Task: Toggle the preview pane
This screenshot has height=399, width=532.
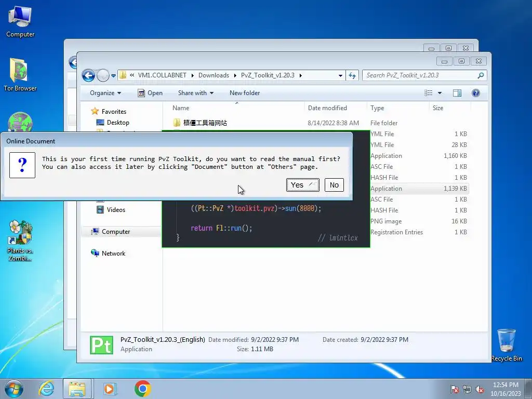Action: (x=457, y=93)
